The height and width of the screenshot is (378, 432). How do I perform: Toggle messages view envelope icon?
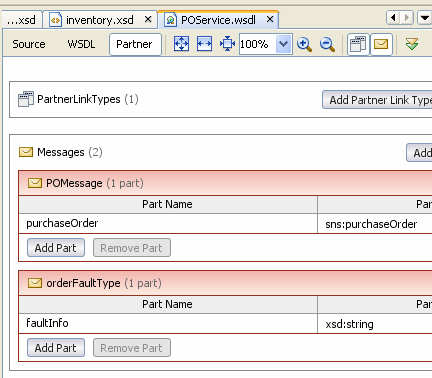click(381, 44)
